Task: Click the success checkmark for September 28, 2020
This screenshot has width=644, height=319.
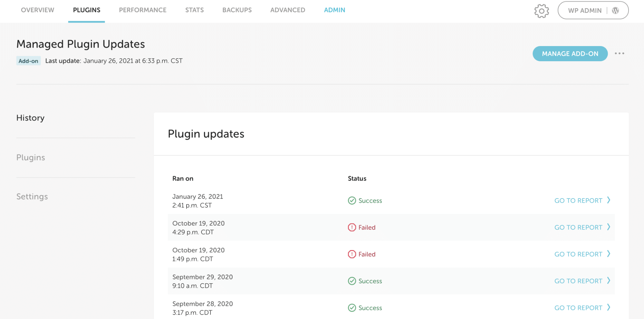Action: click(x=352, y=308)
